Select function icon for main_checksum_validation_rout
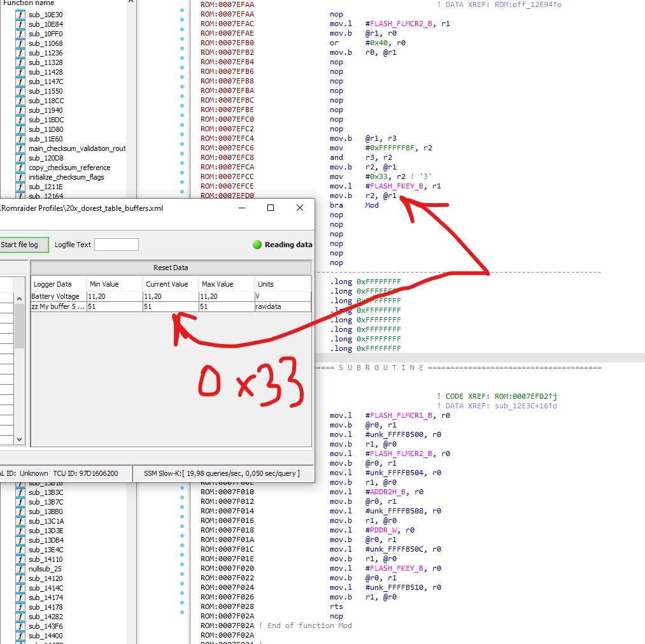Viewport: 645px width, 644px height. pos(20,148)
